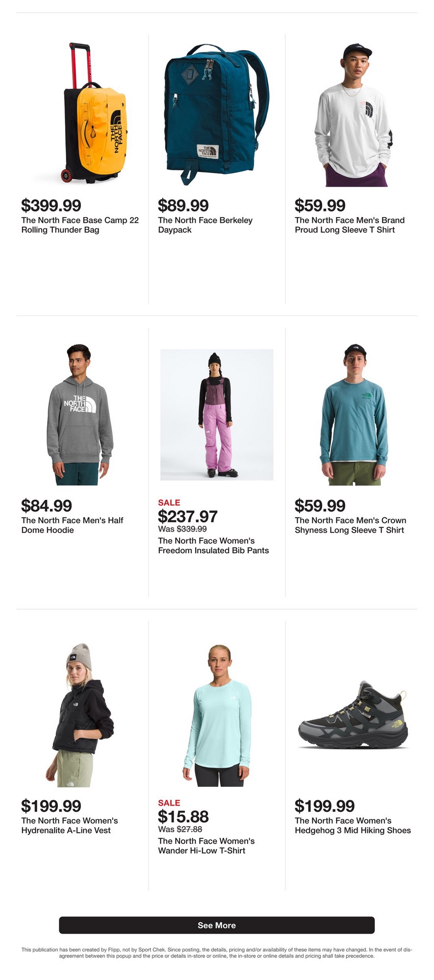Select Women's Freedom Insulated Bib Pants title
The image size is (434, 980).
click(213, 546)
